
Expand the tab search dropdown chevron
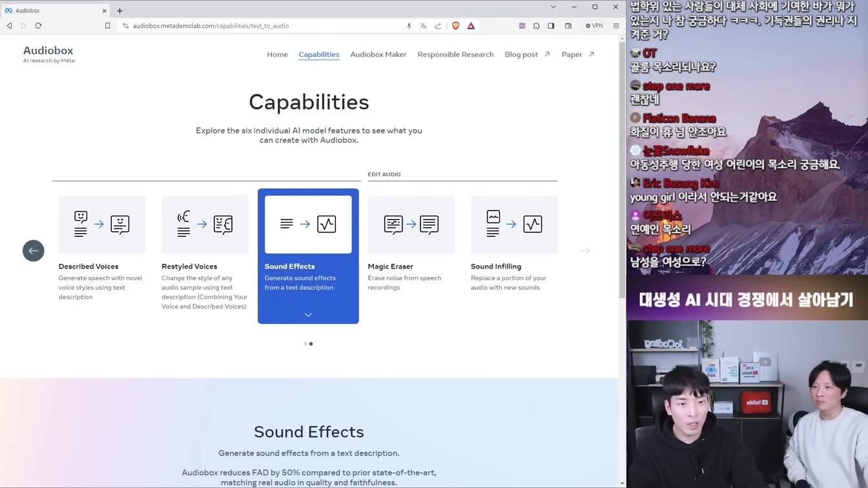click(x=553, y=7)
